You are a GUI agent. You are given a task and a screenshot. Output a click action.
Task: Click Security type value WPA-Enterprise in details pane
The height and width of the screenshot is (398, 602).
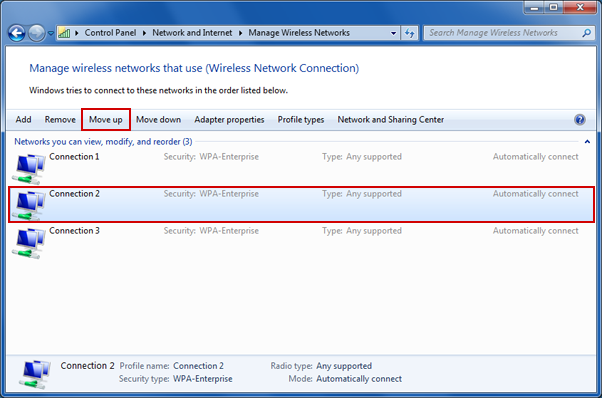coord(203,379)
